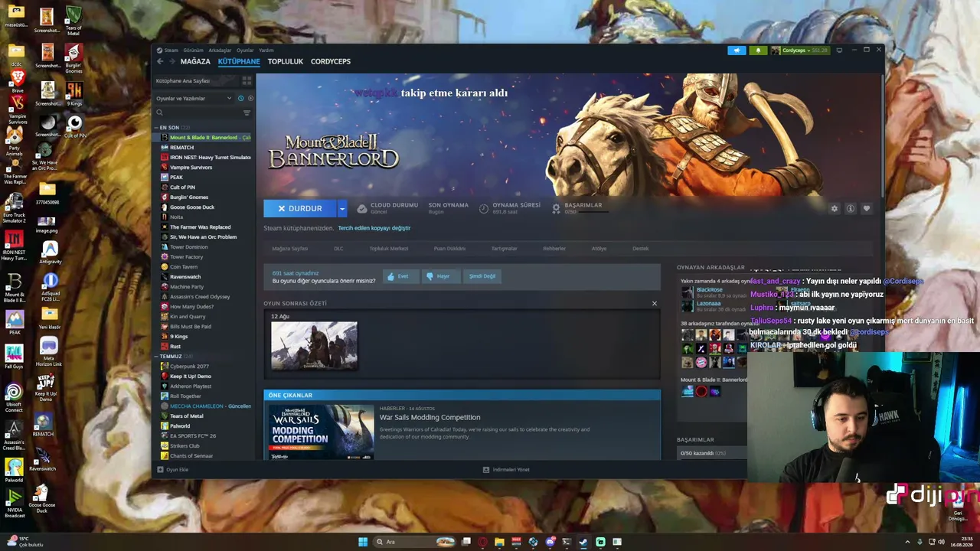Open Mağaza Sayfası game link
The height and width of the screenshot is (551, 980).
(290, 249)
